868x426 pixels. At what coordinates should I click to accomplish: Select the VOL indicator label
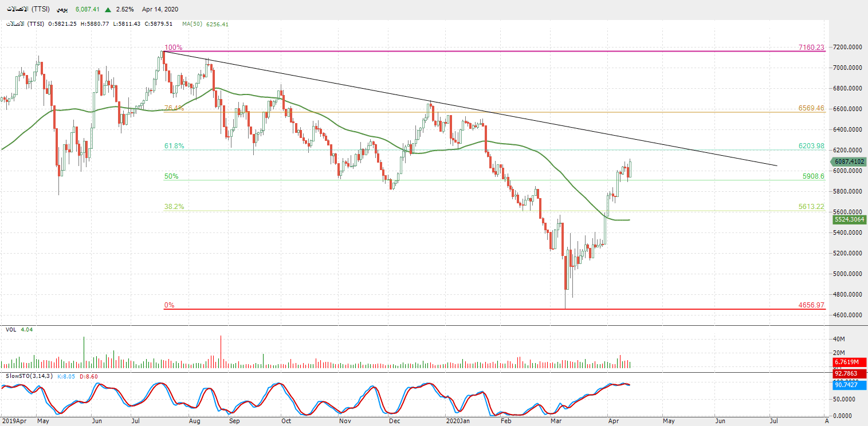(11, 330)
